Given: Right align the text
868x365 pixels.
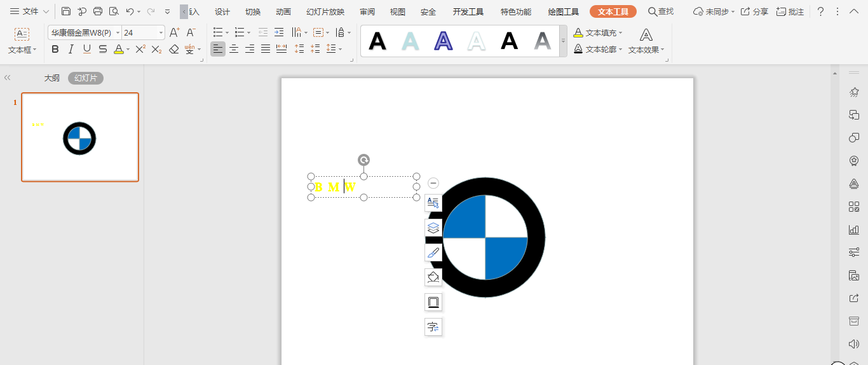Looking at the screenshot, I should (250, 49).
